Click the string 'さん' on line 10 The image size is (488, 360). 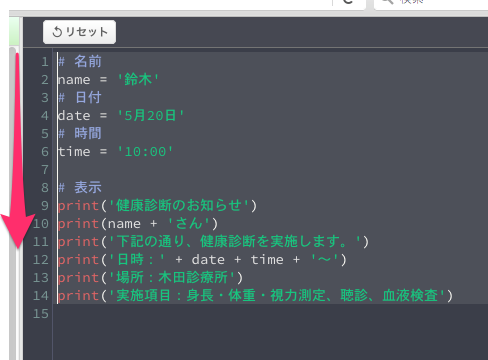pos(189,224)
